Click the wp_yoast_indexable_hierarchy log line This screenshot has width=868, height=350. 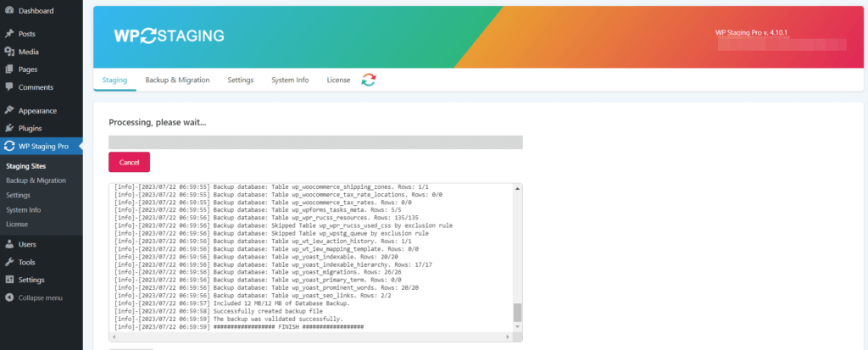coord(273,264)
